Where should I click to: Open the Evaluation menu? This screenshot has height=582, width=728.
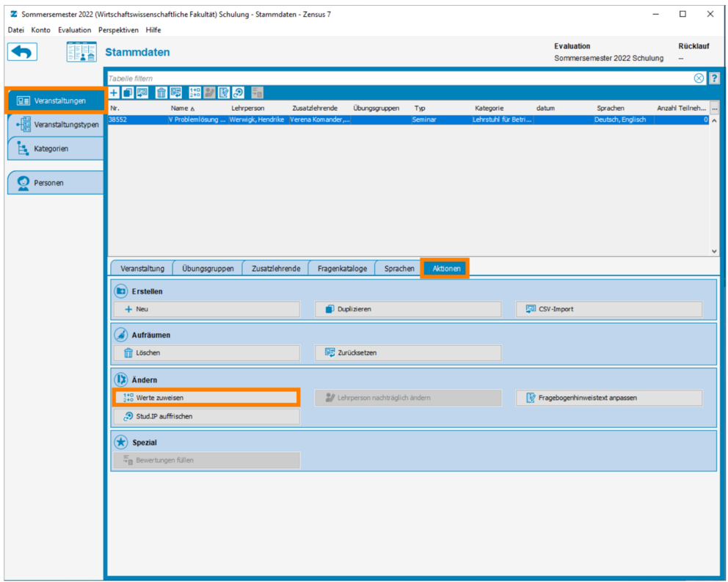tap(74, 30)
